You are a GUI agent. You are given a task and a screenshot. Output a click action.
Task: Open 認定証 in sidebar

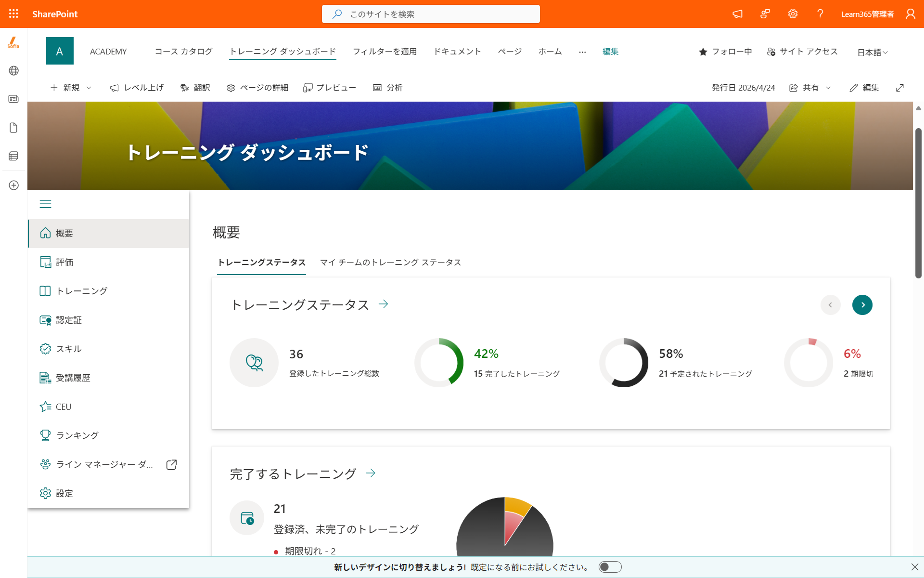[109, 320]
